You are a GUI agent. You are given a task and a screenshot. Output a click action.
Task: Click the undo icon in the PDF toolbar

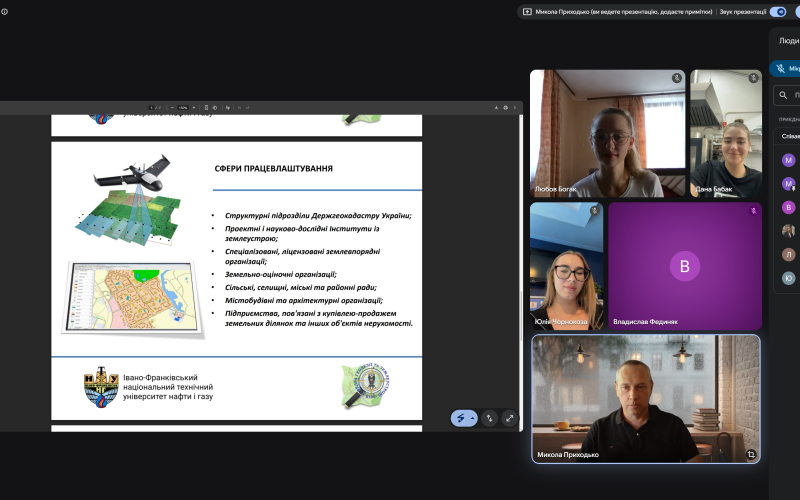click(x=239, y=108)
